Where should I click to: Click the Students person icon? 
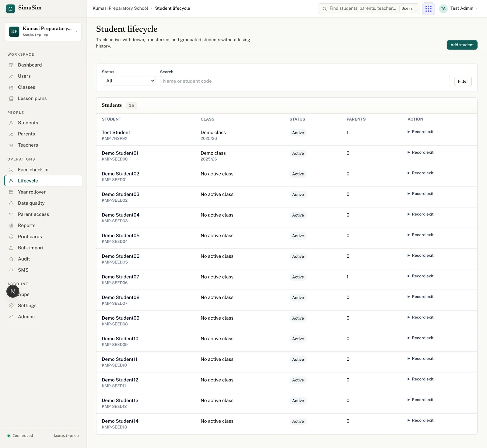tap(11, 123)
